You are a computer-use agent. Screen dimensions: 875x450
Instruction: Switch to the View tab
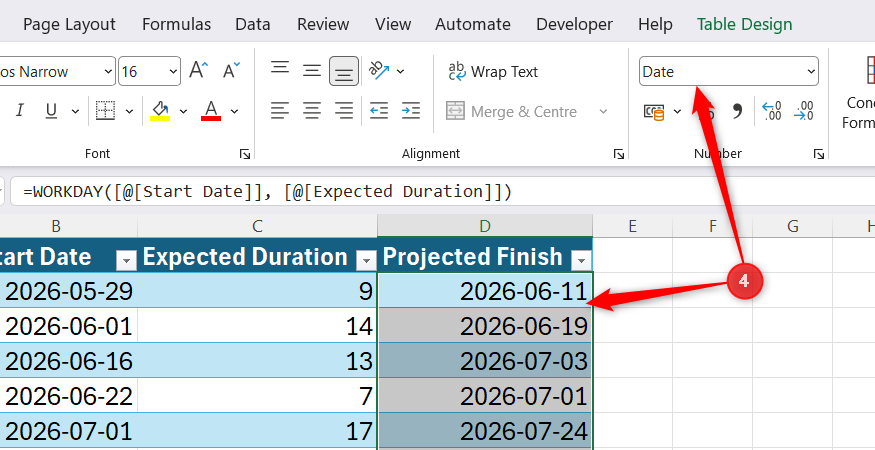(393, 25)
